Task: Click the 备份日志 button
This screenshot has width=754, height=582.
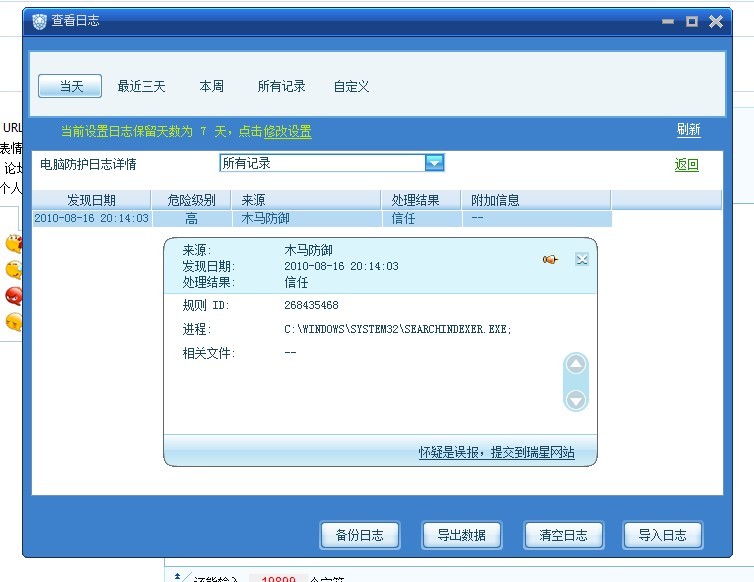Action: coord(360,535)
